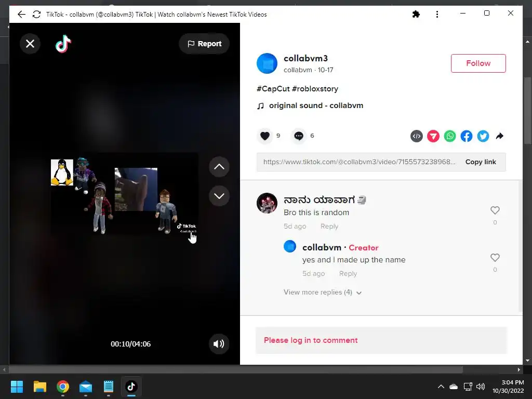
Task: Open the three-dot app menu
Action: 437,14
